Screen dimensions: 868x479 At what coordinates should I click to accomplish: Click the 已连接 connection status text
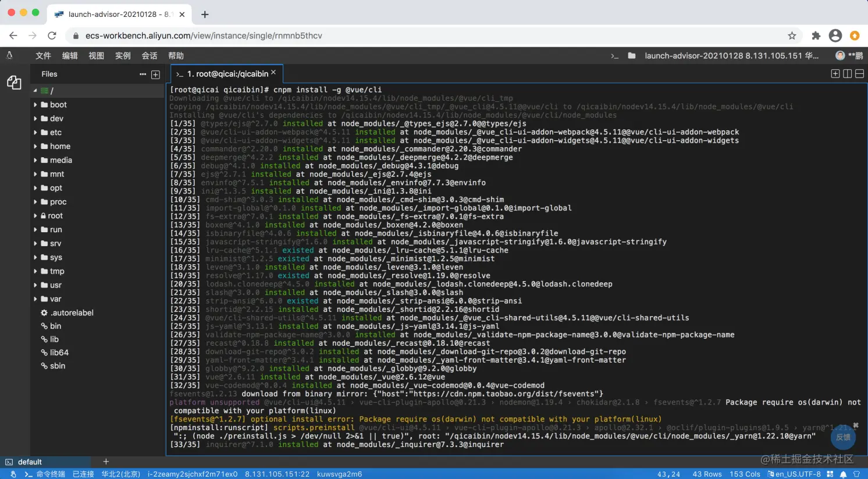pyautogui.click(x=83, y=474)
